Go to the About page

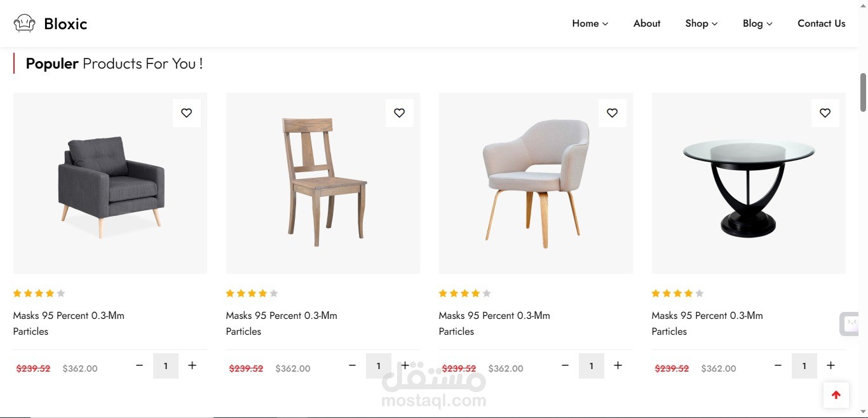pyautogui.click(x=647, y=24)
